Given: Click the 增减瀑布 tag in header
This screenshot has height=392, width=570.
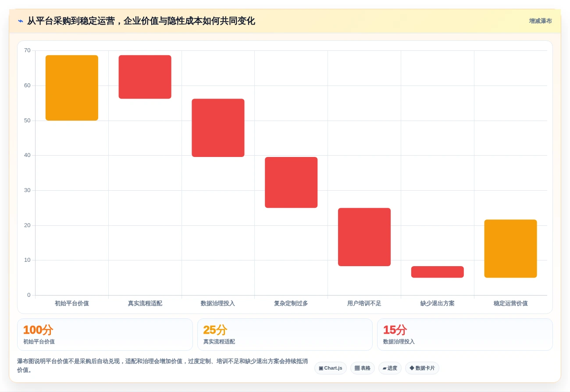Looking at the screenshot, I should [540, 21].
